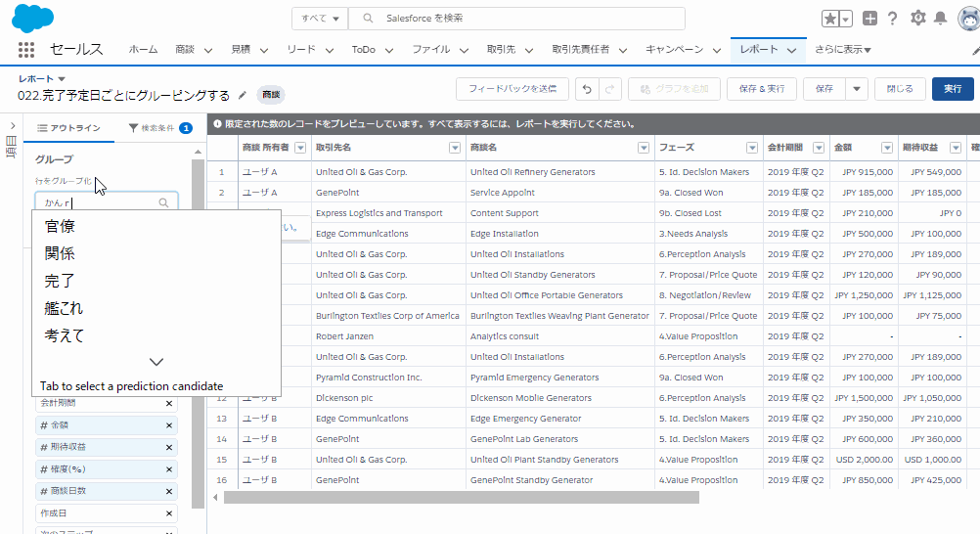The height and width of the screenshot is (534, 980).
Task: Open the setup gear icon
Action: [x=917, y=19]
